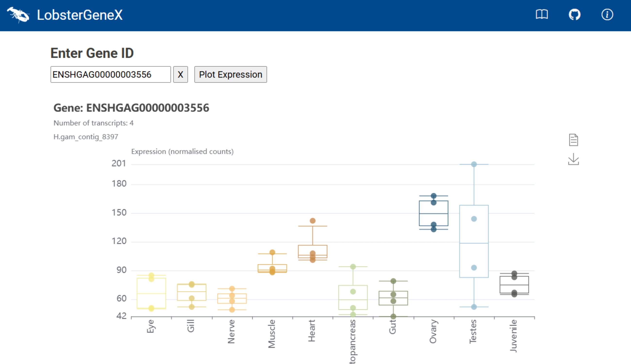Click the 'Heart' axis label
Viewport: 631px width, 364px height.
click(x=312, y=331)
